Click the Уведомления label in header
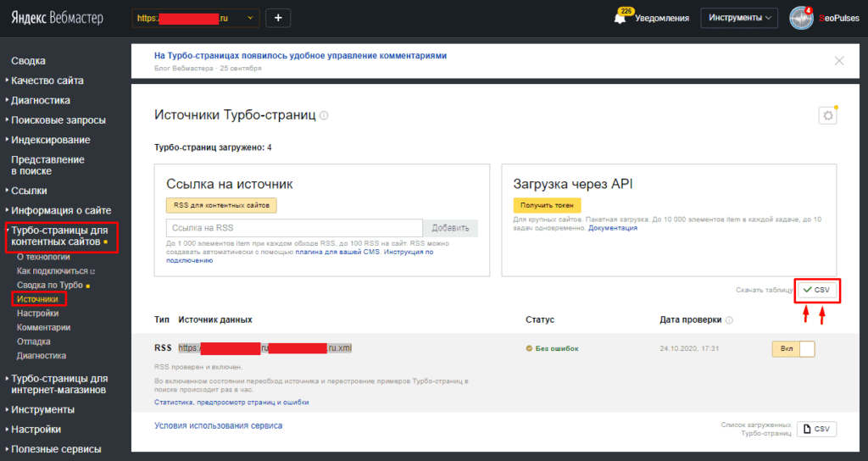This screenshot has height=461, width=868. tap(662, 19)
